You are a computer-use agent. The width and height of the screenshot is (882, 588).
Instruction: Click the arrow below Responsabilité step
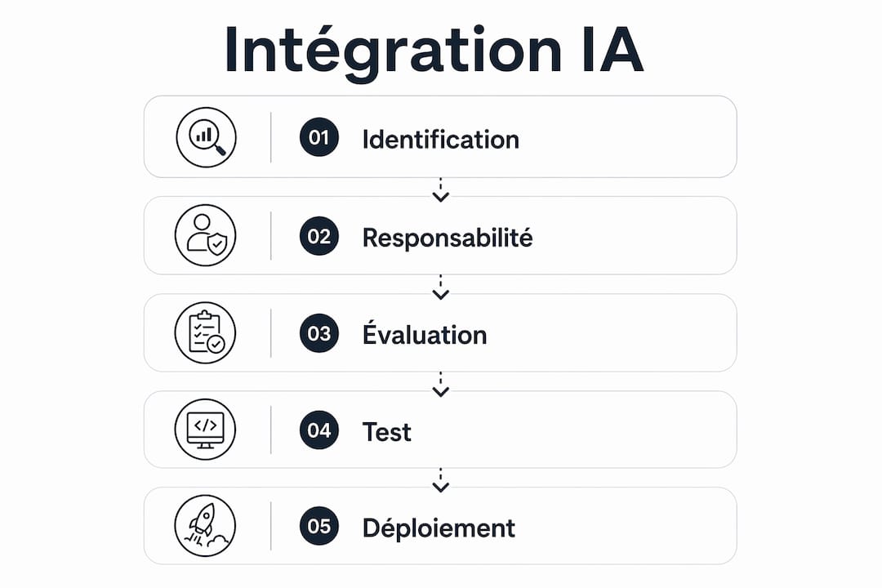click(x=440, y=287)
